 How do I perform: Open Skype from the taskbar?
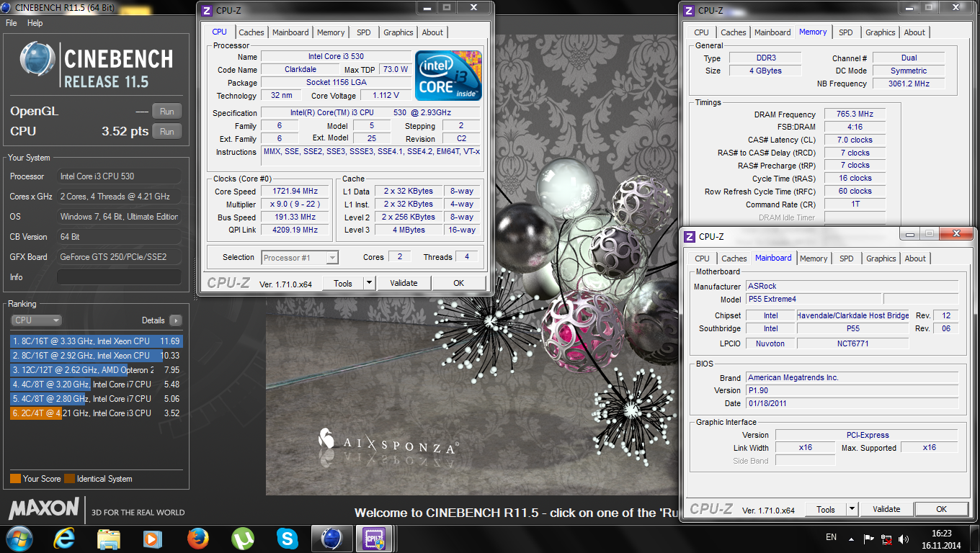click(287, 539)
